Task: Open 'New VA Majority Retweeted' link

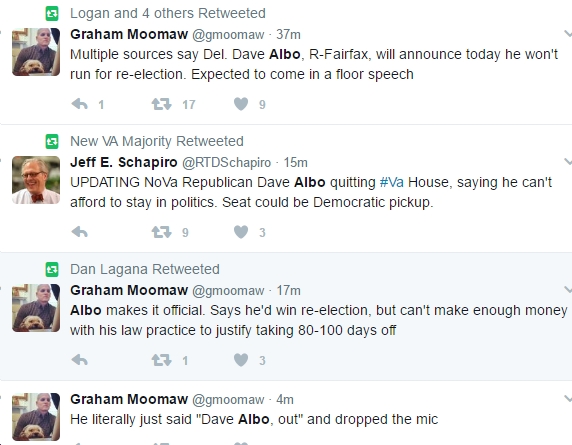Action: pos(157,141)
